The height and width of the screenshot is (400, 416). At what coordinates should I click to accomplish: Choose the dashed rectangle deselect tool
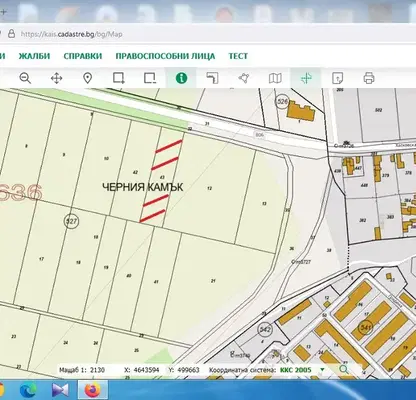pos(150,78)
